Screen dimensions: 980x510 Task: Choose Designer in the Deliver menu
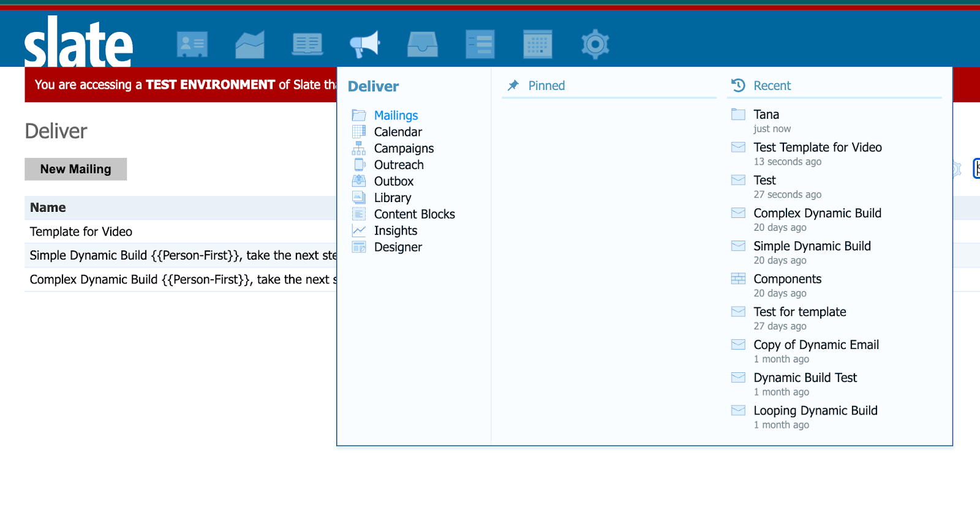click(x=398, y=247)
